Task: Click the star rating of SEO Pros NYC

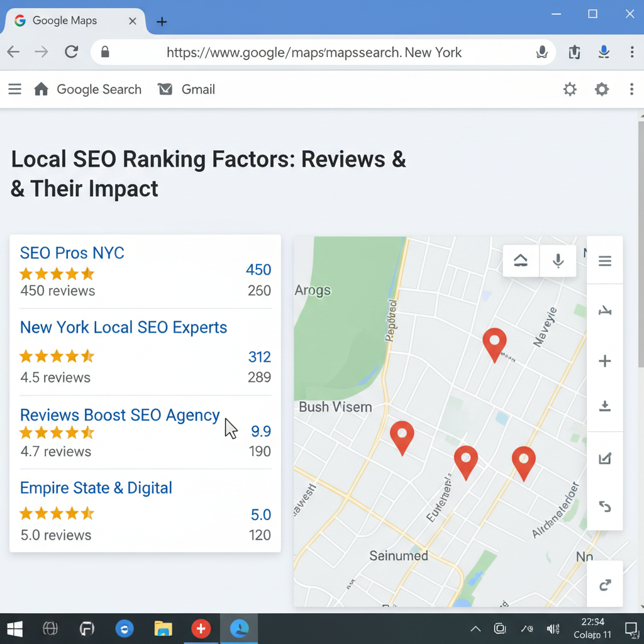Action: tap(57, 274)
